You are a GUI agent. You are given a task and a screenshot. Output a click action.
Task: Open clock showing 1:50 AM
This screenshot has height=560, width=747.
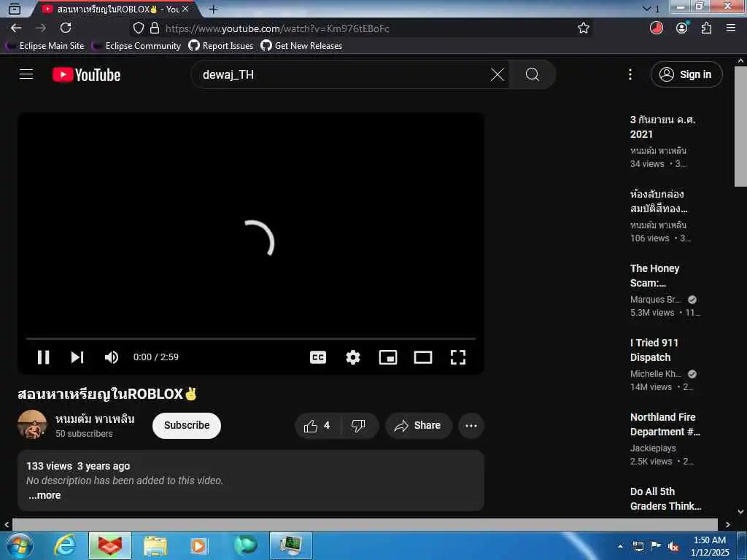710,545
